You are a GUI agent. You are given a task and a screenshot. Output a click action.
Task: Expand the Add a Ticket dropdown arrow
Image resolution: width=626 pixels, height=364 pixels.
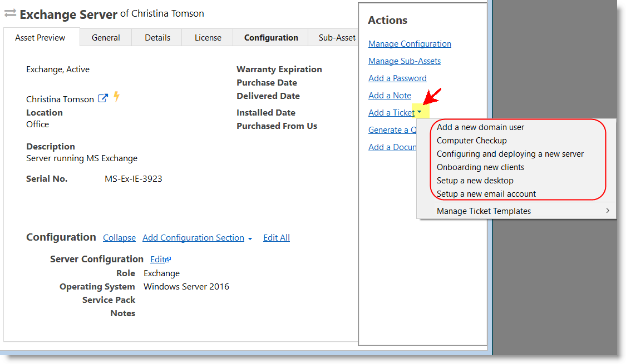click(x=420, y=113)
